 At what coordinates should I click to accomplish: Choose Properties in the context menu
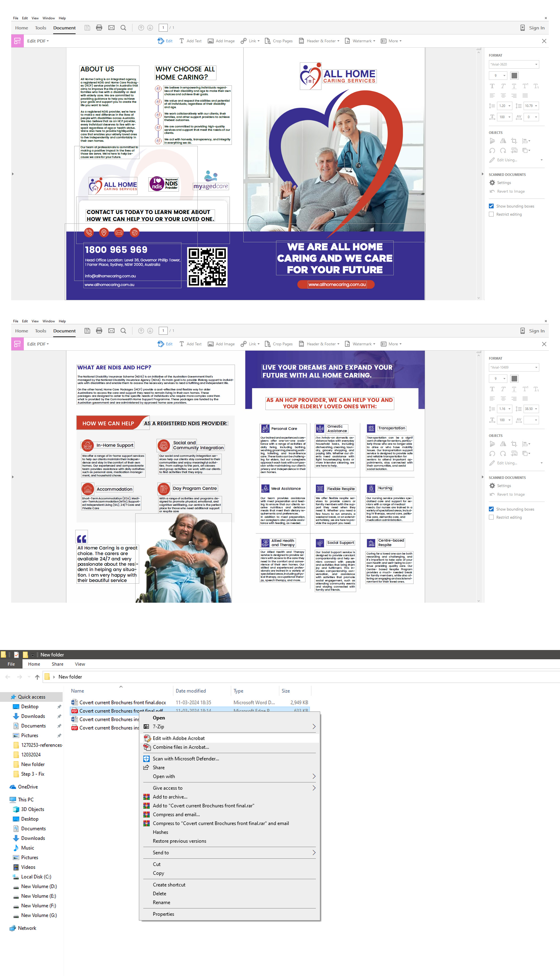(163, 914)
